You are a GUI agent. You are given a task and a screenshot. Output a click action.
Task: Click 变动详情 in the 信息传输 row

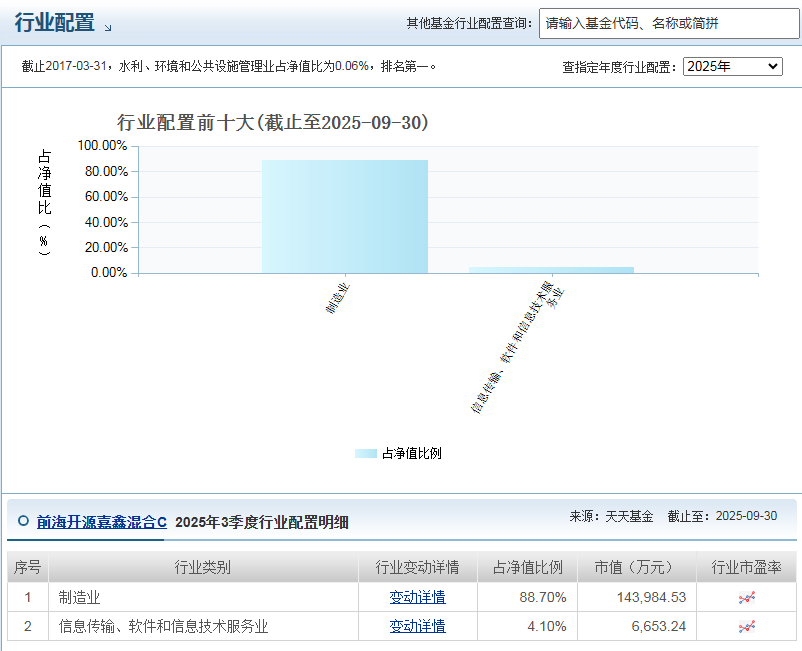pyautogui.click(x=420, y=626)
